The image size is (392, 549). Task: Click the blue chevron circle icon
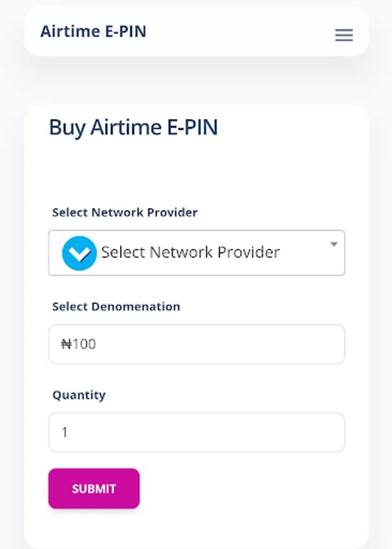pyautogui.click(x=79, y=253)
